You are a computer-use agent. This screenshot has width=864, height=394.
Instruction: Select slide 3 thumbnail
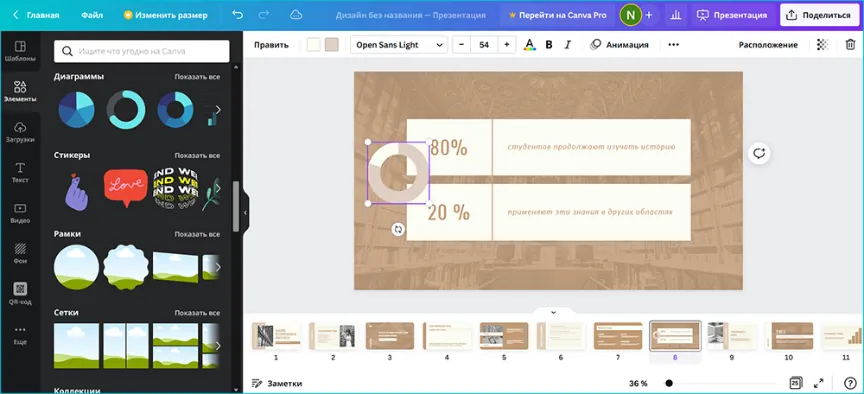pos(390,336)
